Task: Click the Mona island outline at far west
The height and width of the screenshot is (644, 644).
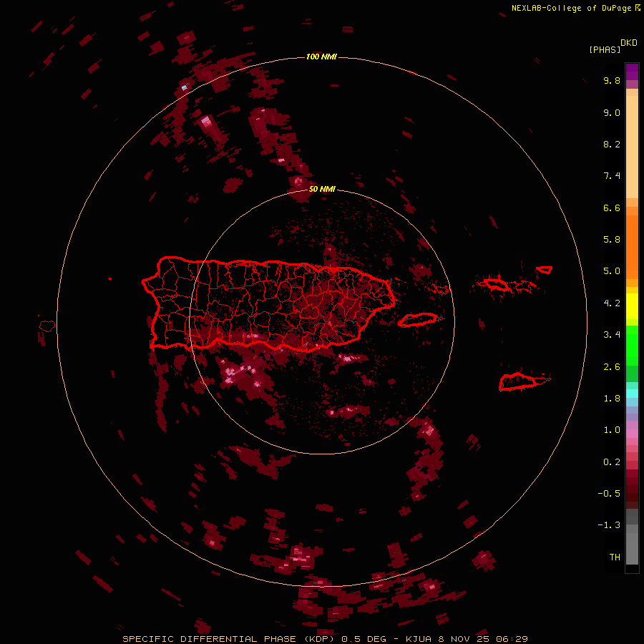Action: 47,326
